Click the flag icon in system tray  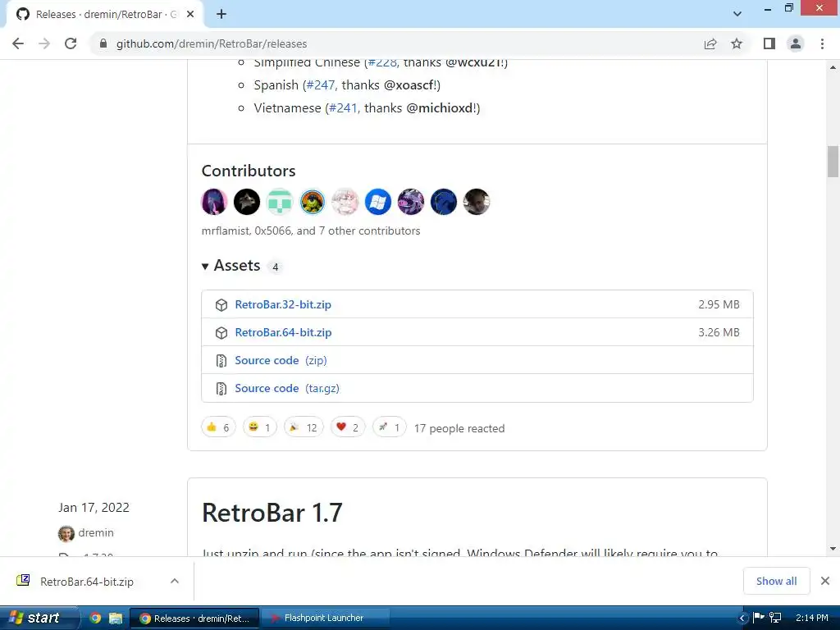click(x=759, y=617)
